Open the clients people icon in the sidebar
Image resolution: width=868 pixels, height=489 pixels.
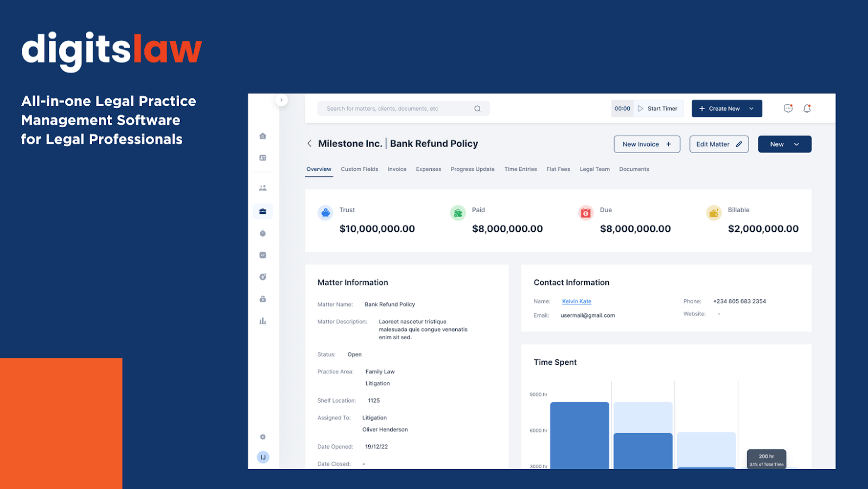coord(263,188)
